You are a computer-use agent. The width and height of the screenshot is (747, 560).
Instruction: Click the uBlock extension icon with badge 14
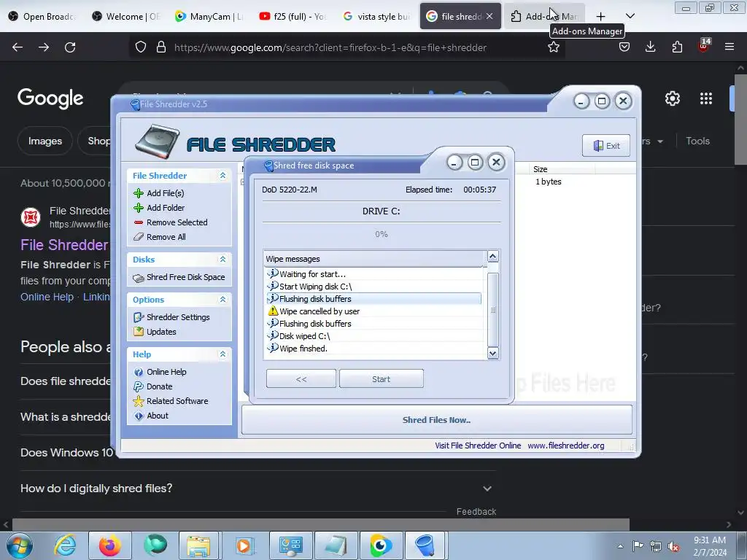click(x=704, y=46)
